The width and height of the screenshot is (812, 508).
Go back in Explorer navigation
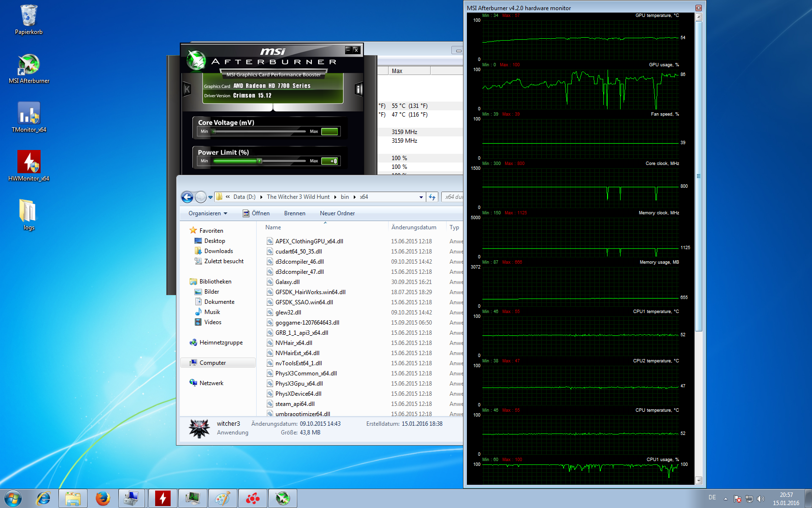pyautogui.click(x=187, y=197)
